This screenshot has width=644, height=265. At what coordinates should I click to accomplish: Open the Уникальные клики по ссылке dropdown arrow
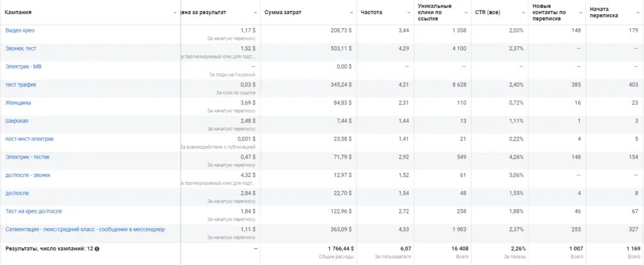coord(465,12)
